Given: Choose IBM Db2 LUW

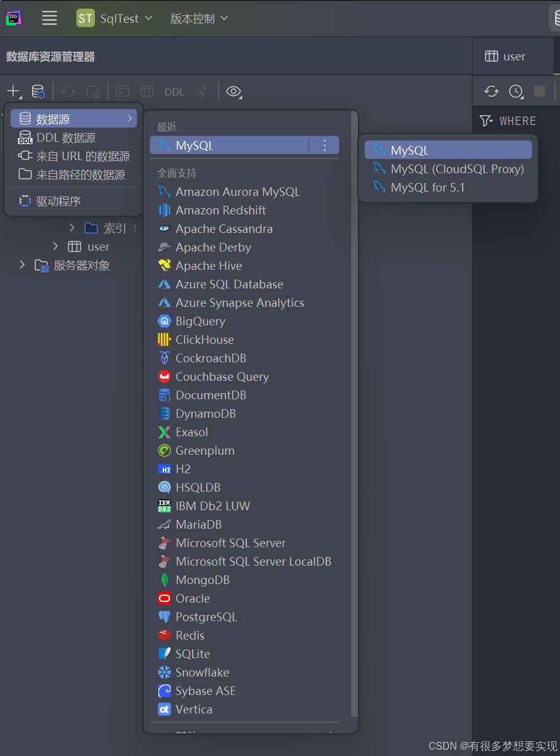Looking at the screenshot, I should click(x=244, y=506).
